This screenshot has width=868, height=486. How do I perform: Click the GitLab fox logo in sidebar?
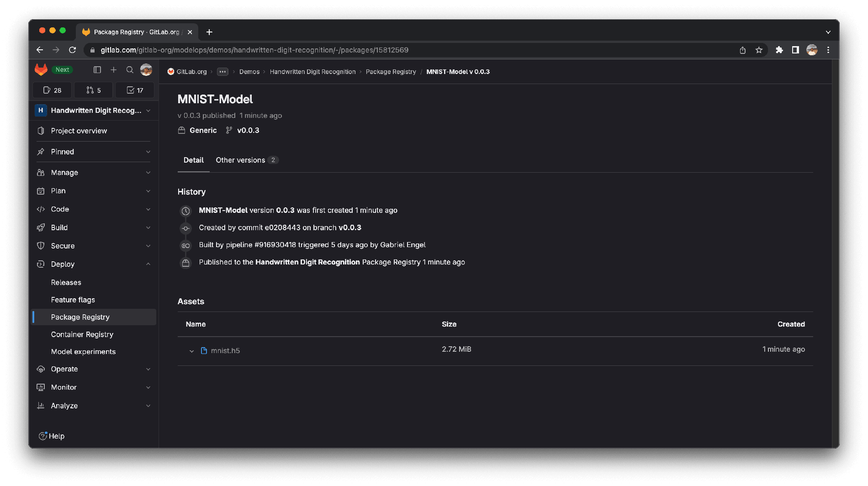pos(41,69)
